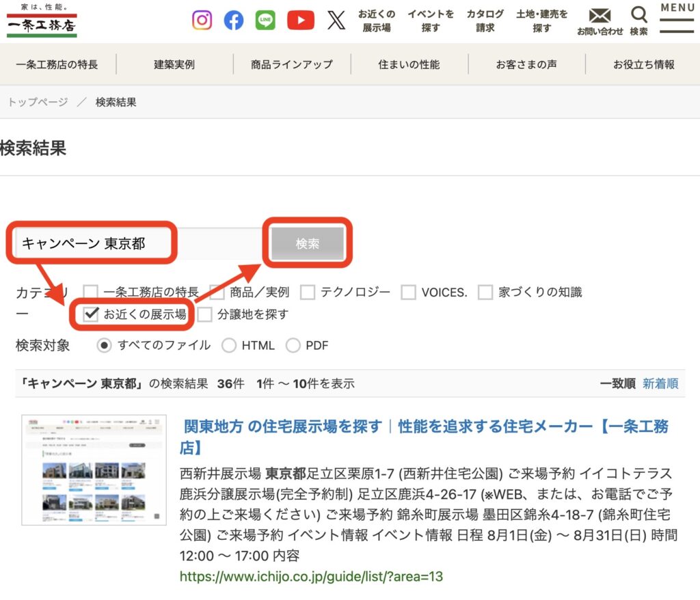This screenshot has height=600, width=700.
Task: Click the カタログ請求 header link
Action: pos(485,21)
